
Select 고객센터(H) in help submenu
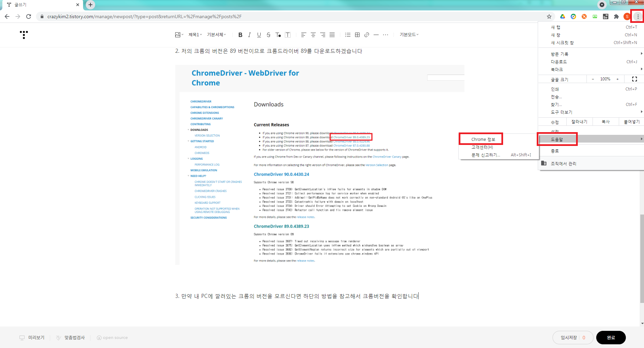click(x=499, y=147)
